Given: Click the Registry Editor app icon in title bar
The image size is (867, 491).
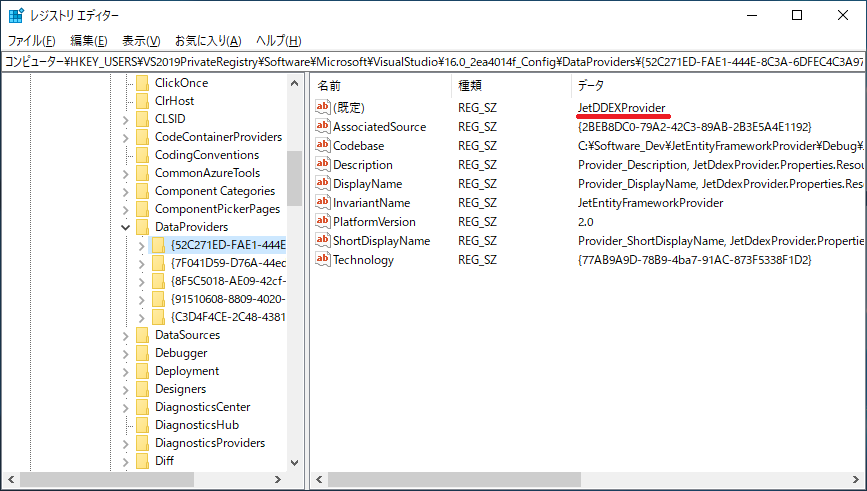Looking at the screenshot, I should click(16, 15).
